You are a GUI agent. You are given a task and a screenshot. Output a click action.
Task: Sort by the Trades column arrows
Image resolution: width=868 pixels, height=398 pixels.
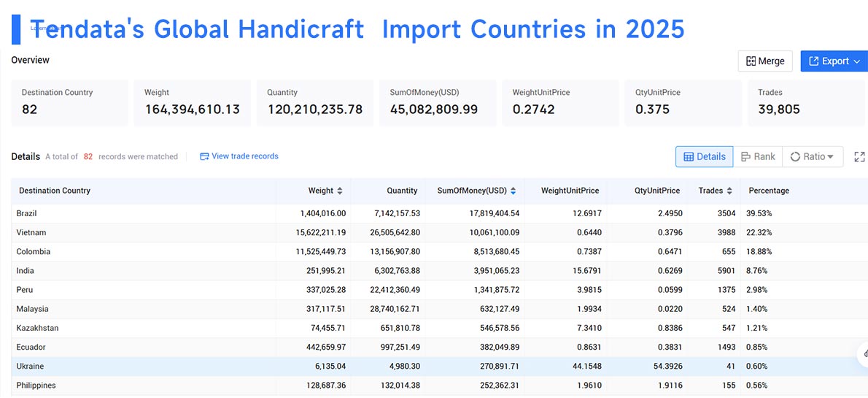[x=729, y=191]
